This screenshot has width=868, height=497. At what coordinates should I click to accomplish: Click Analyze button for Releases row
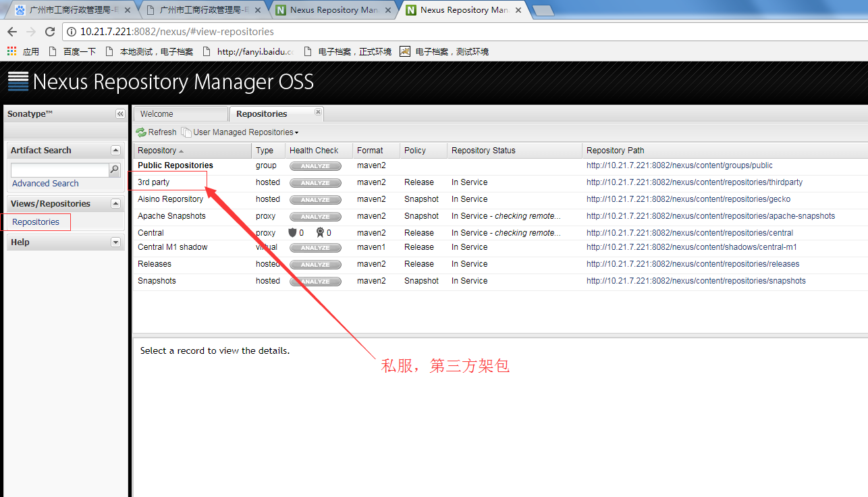coord(315,264)
